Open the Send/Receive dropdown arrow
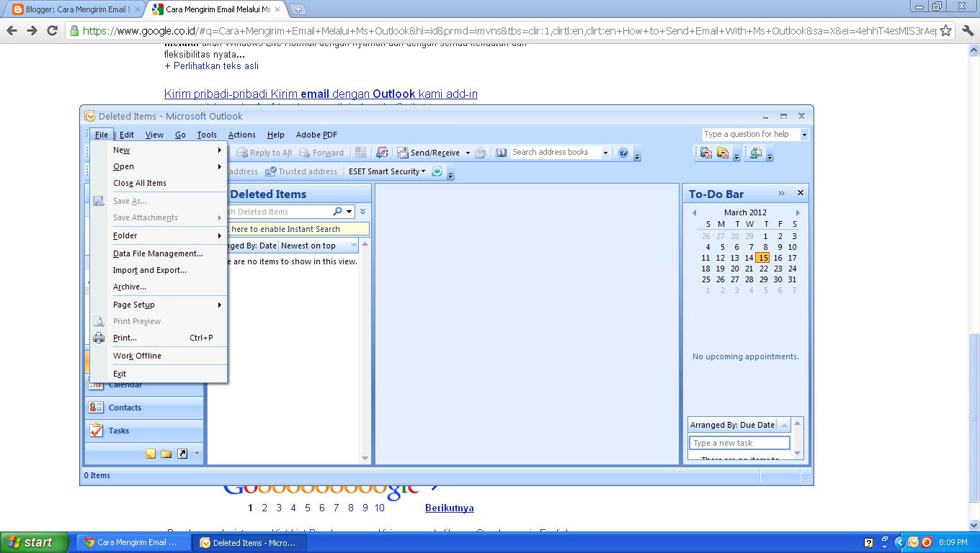The image size is (980, 553). coord(468,153)
